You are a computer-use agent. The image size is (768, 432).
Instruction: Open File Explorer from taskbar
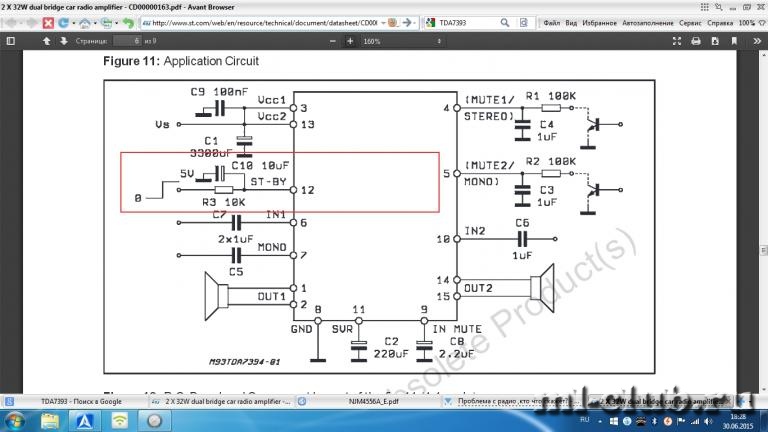click(50, 421)
